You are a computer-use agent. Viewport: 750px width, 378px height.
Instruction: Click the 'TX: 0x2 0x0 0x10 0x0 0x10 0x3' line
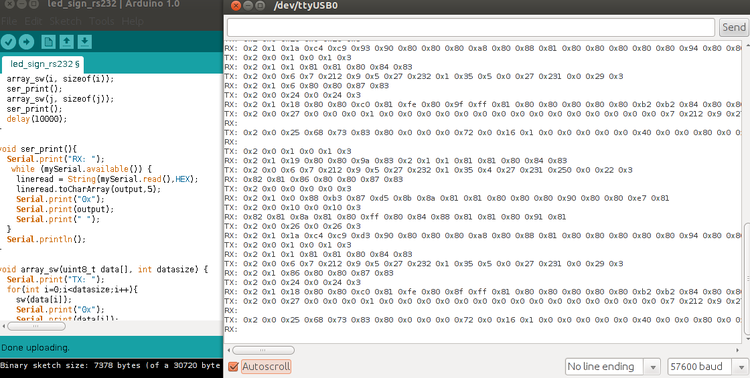click(293, 208)
